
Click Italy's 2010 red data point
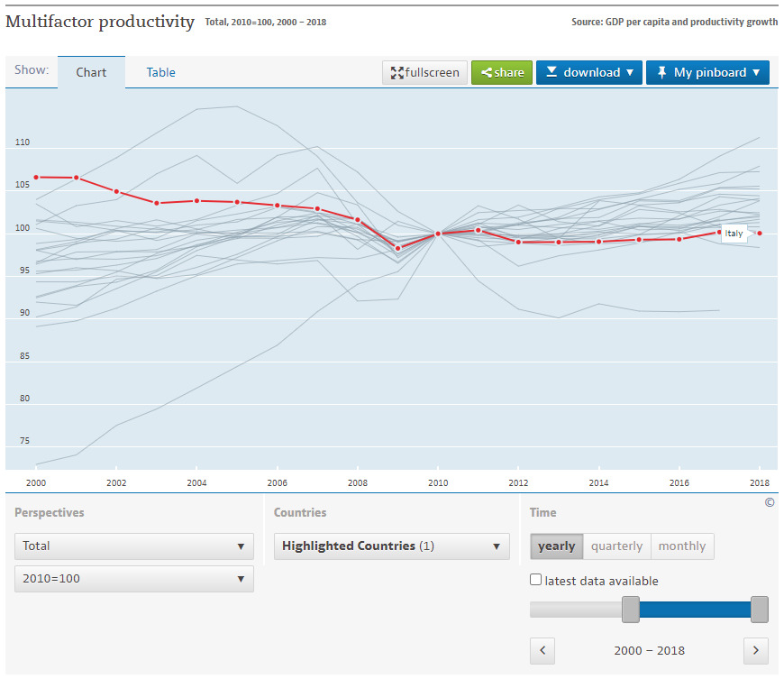438,234
